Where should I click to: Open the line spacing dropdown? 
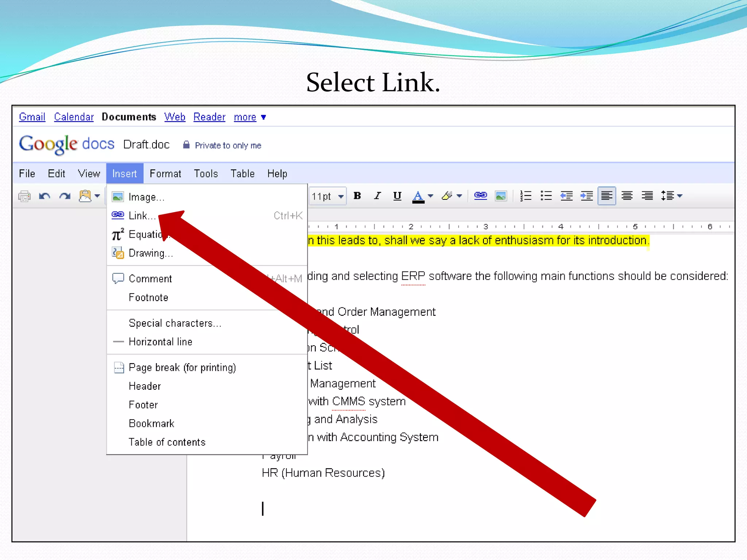671,196
